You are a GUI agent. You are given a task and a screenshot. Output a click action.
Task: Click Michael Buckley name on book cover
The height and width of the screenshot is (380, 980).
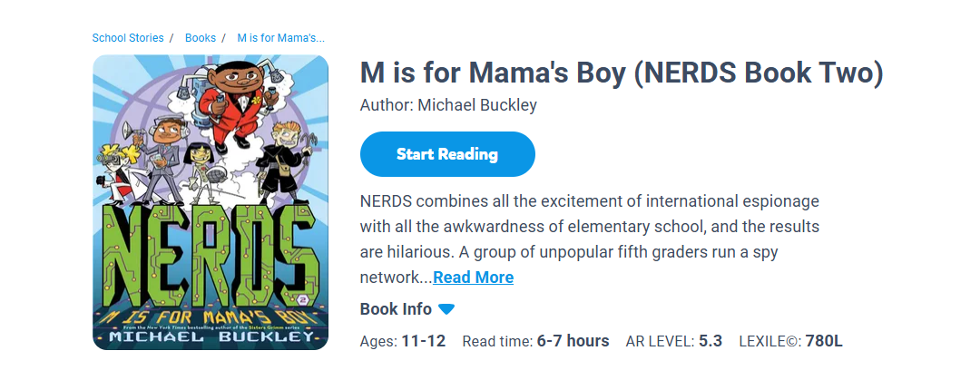(x=211, y=338)
